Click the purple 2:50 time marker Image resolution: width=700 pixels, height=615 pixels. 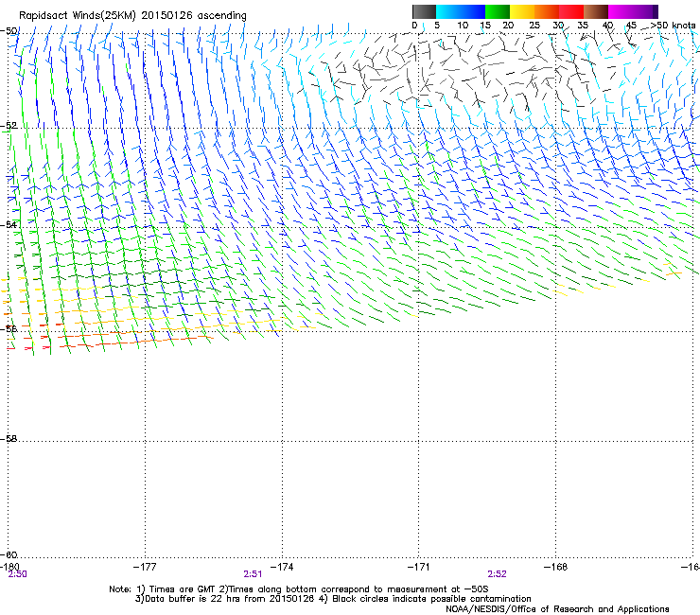coord(17,574)
